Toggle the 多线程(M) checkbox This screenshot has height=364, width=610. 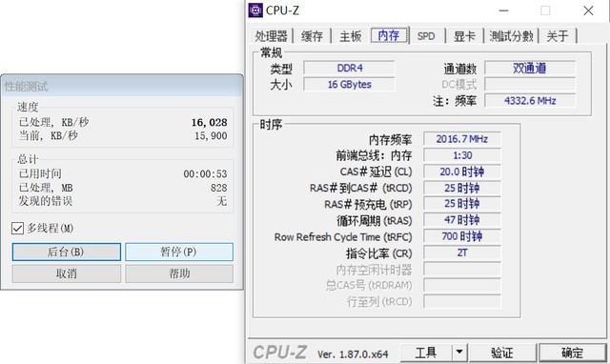(x=17, y=229)
